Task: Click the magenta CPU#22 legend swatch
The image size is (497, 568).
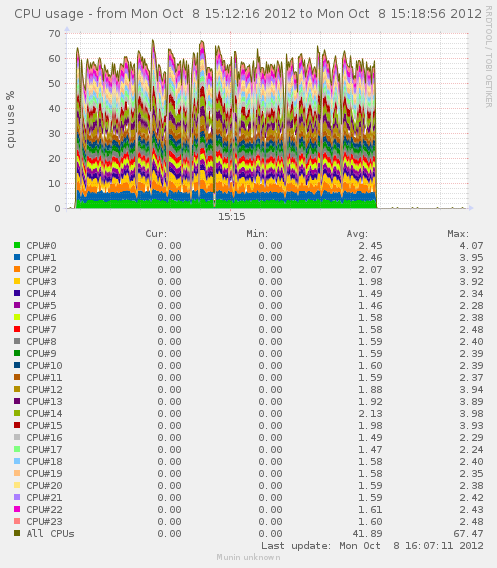Action: 17,509
